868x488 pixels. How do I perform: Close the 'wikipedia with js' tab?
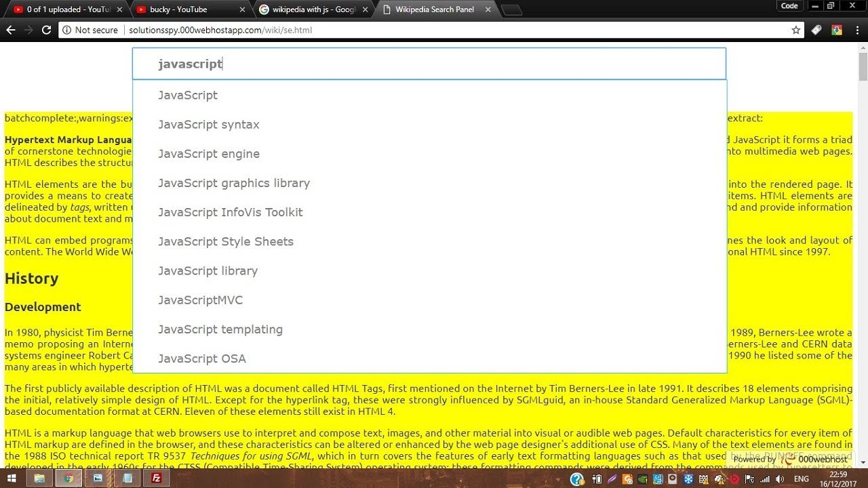[365, 9]
